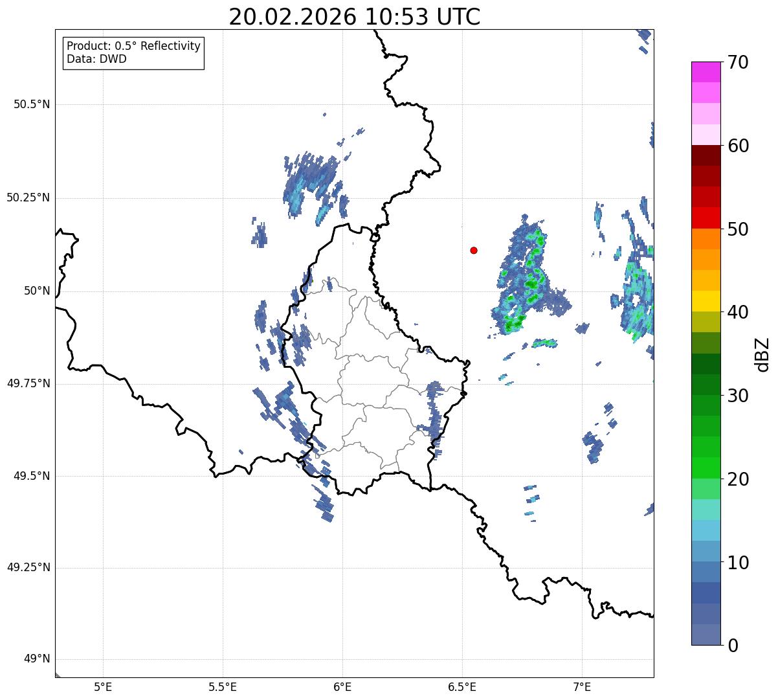Click the title "20.02.2026 10:53 UTC"
778x700 pixels.
tap(355, 17)
